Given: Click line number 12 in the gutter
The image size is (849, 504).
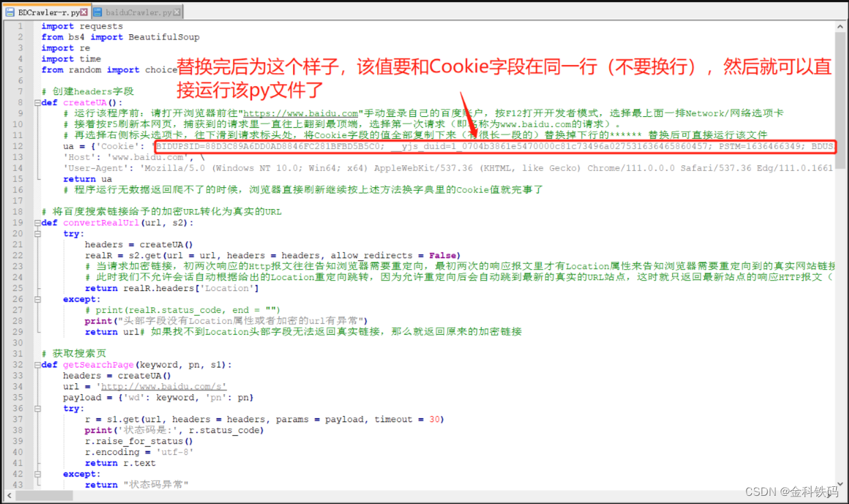Looking at the screenshot, I should (x=17, y=146).
